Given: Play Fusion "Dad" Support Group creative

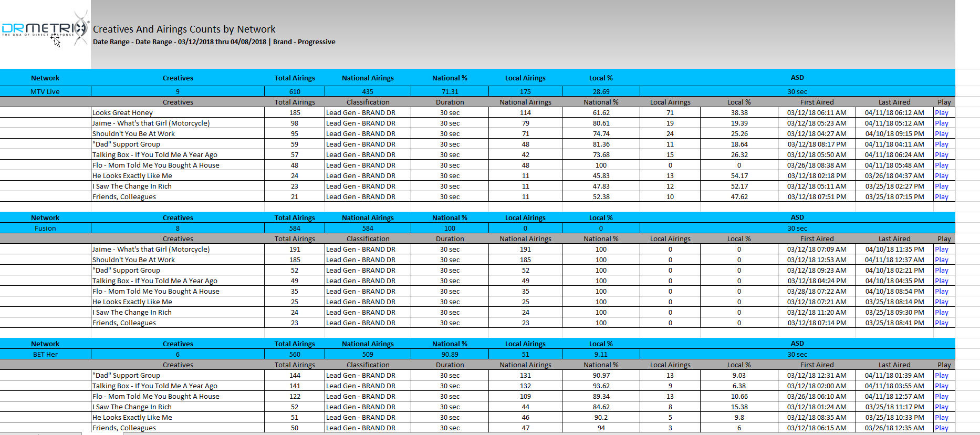Looking at the screenshot, I should [x=941, y=270].
